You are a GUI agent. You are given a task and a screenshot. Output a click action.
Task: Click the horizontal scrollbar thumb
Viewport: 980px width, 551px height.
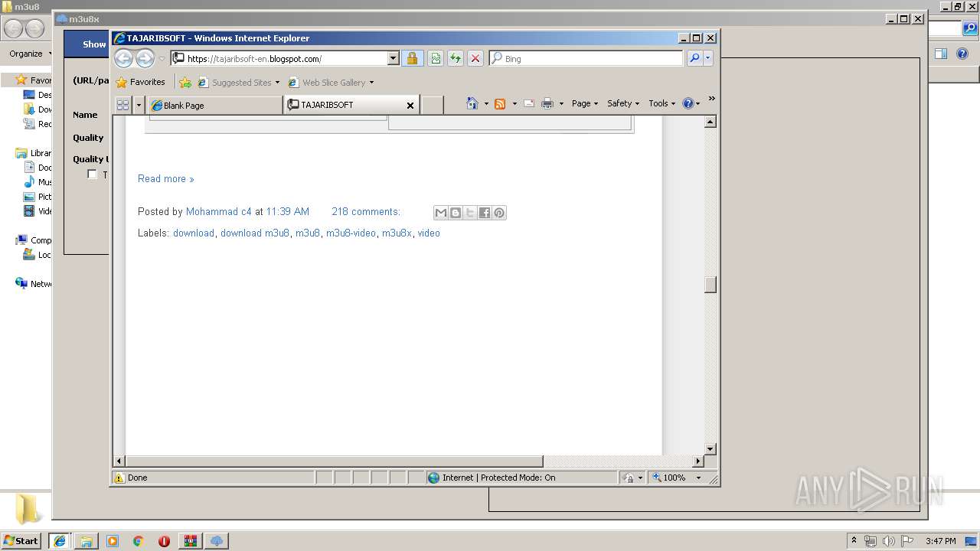tap(334, 461)
